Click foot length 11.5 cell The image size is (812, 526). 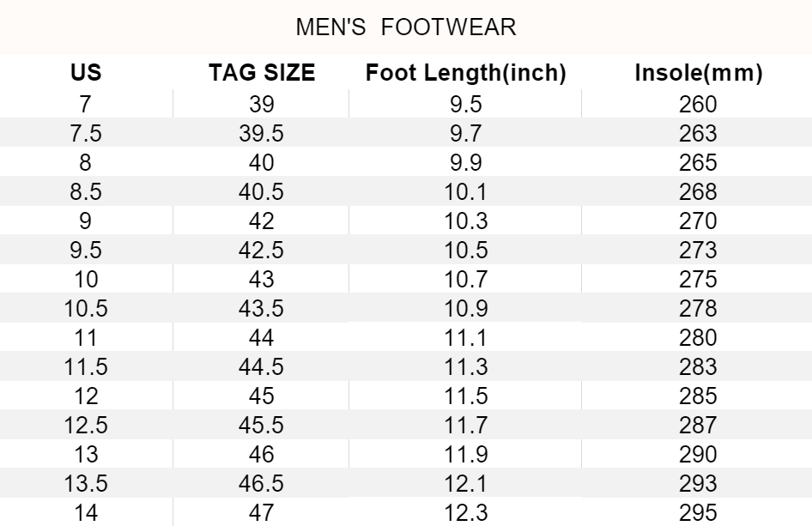(x=465, y=396)
